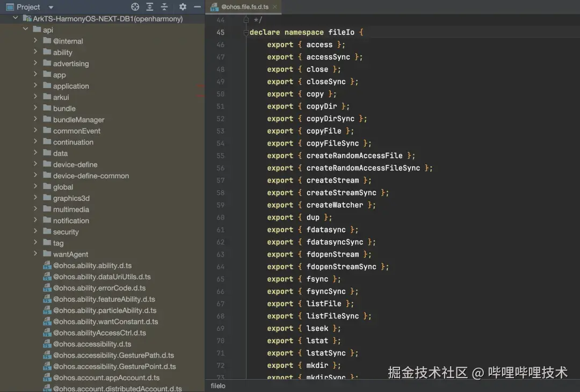The height and width of the screenshot is (392, 580).
Task: Click the TS icon of @ohos.accessibility.d.ts
Action: coord(47,344)
